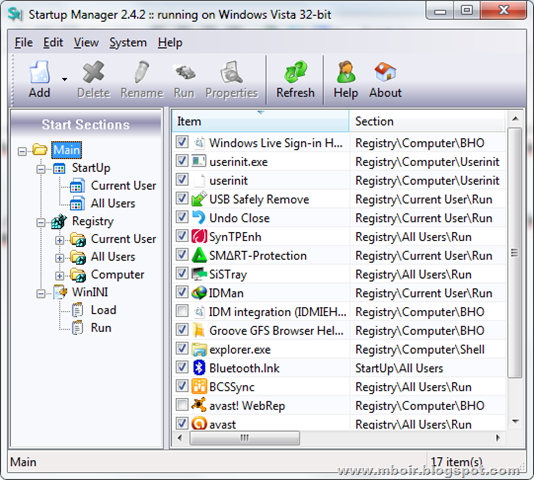
Task: Sort by the Section column header
Action: point(426,121)
